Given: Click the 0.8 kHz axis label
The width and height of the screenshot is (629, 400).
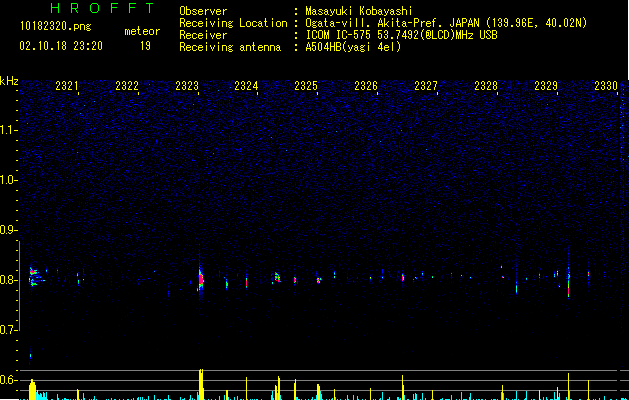Looking at the screenshot, I should pos(8,280).
